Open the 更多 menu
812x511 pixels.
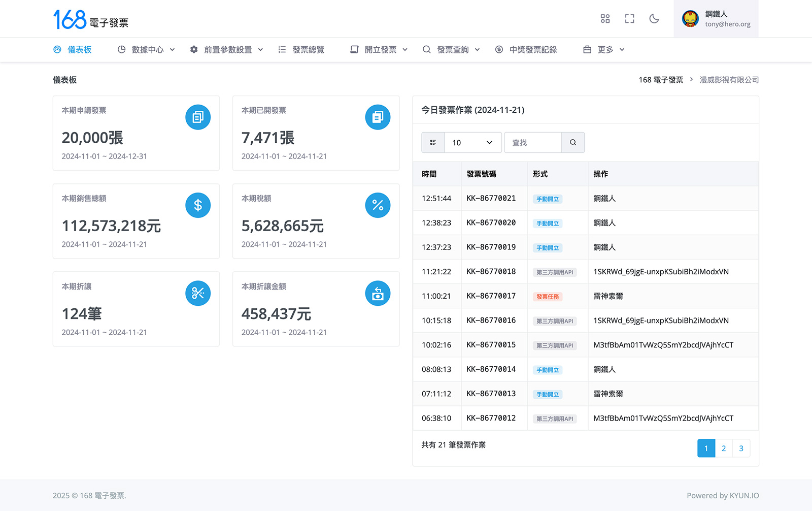pyautogui.click(x=604, y=50)
